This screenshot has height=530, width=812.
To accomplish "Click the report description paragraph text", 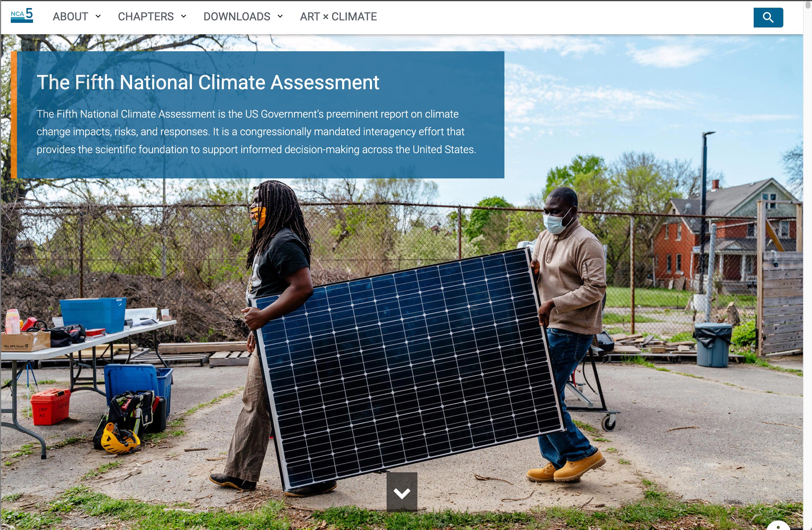I will pyautogui.click(x=256, y=132).
